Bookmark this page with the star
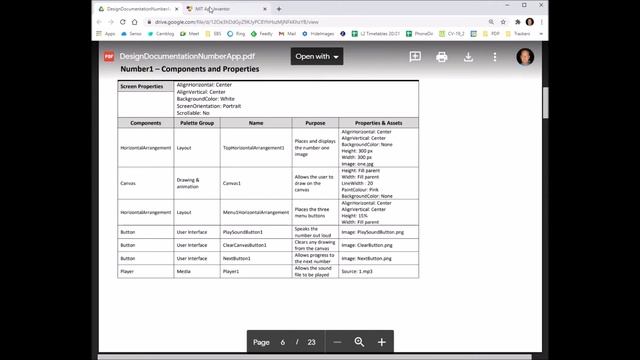 click(503, 22)
